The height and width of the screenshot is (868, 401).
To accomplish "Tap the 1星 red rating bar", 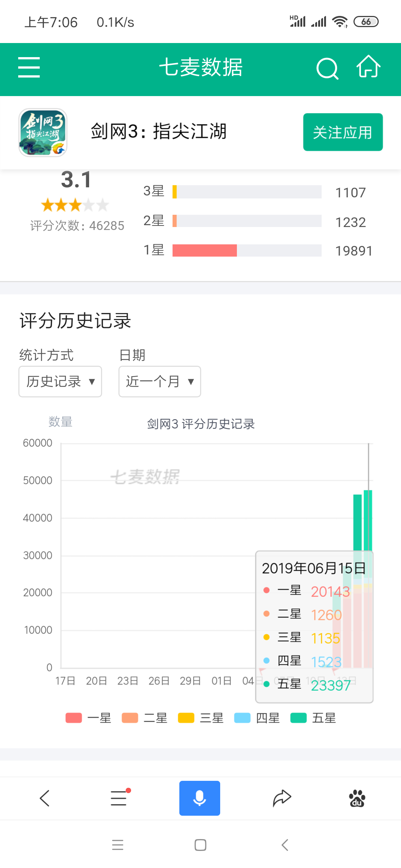I will 205,250.
